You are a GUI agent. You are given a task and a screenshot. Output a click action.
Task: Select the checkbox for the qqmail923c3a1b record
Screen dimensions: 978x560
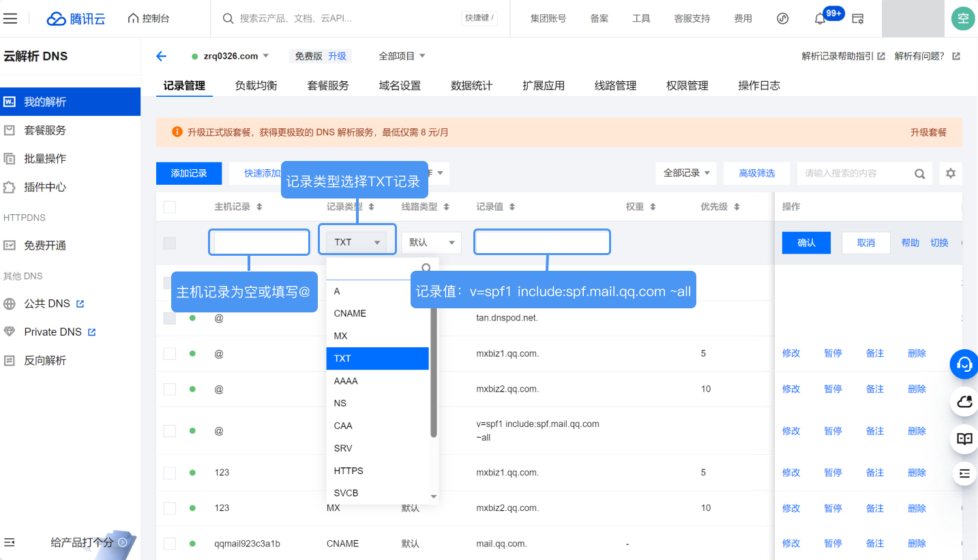tap(170, 544)
